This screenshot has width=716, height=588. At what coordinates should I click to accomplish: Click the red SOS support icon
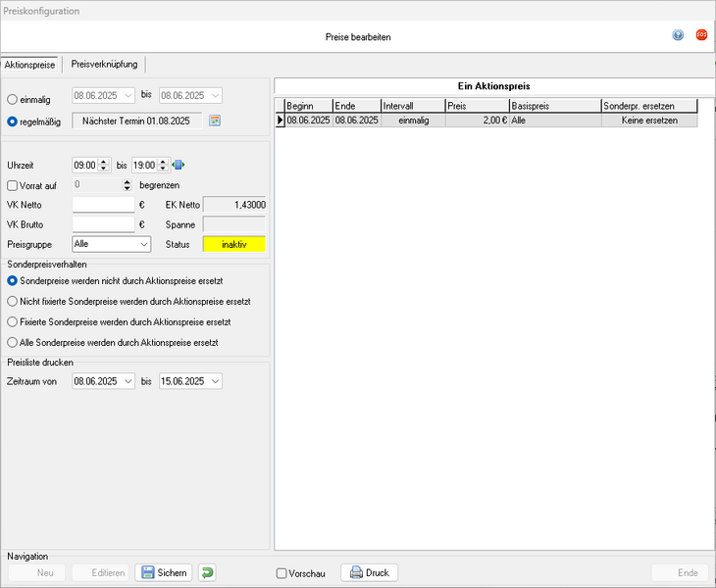701,35
